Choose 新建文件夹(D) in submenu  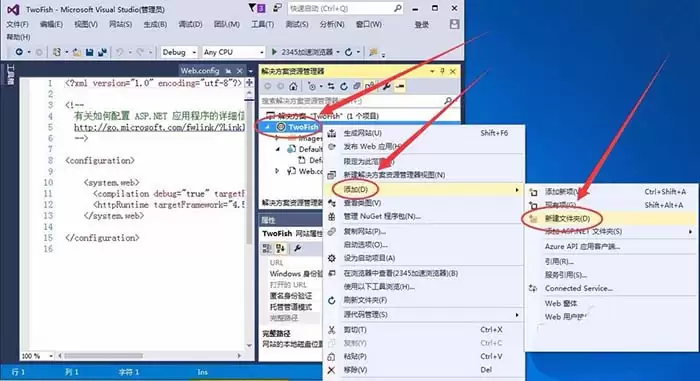611,218
